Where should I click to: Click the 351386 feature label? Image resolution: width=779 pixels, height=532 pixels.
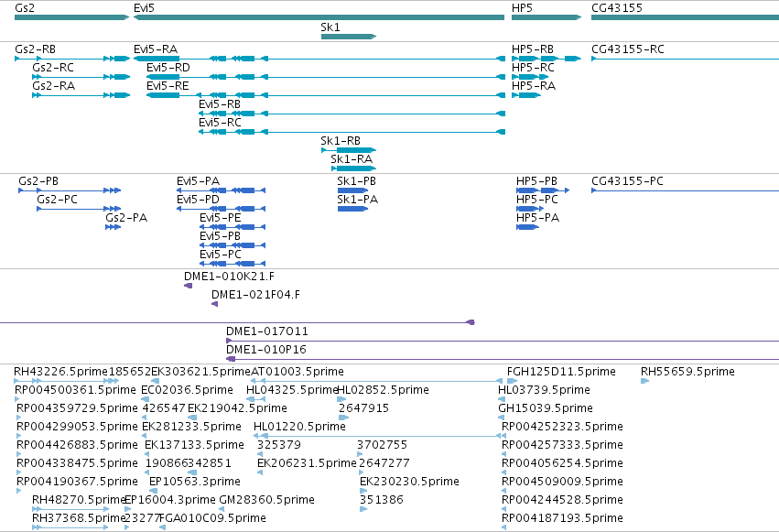click(381, 501)
